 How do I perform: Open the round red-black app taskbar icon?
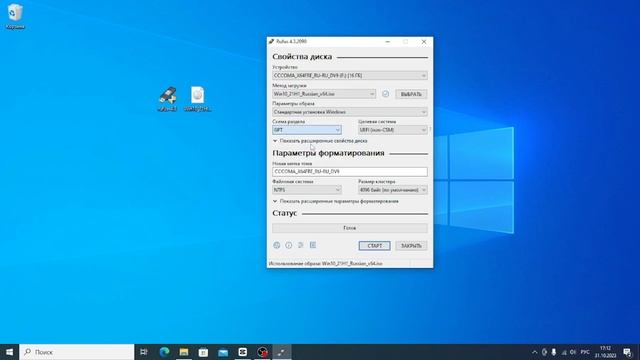(262, 352)
